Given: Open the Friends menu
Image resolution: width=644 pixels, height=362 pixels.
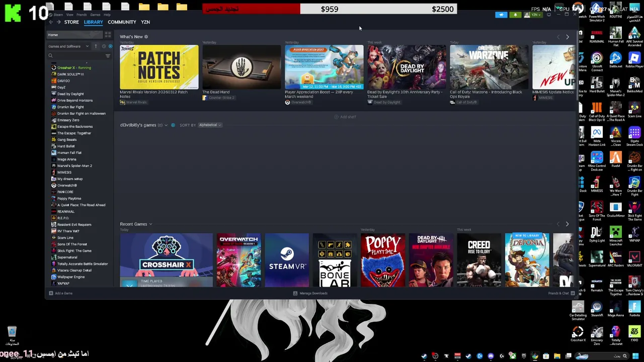Looking at the screenshot, I should point(82,15).
